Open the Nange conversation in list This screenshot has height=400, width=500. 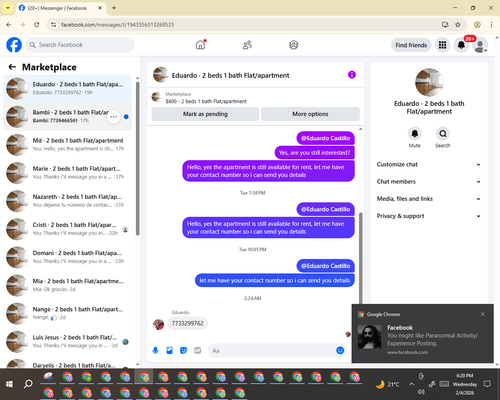point(68,313)
